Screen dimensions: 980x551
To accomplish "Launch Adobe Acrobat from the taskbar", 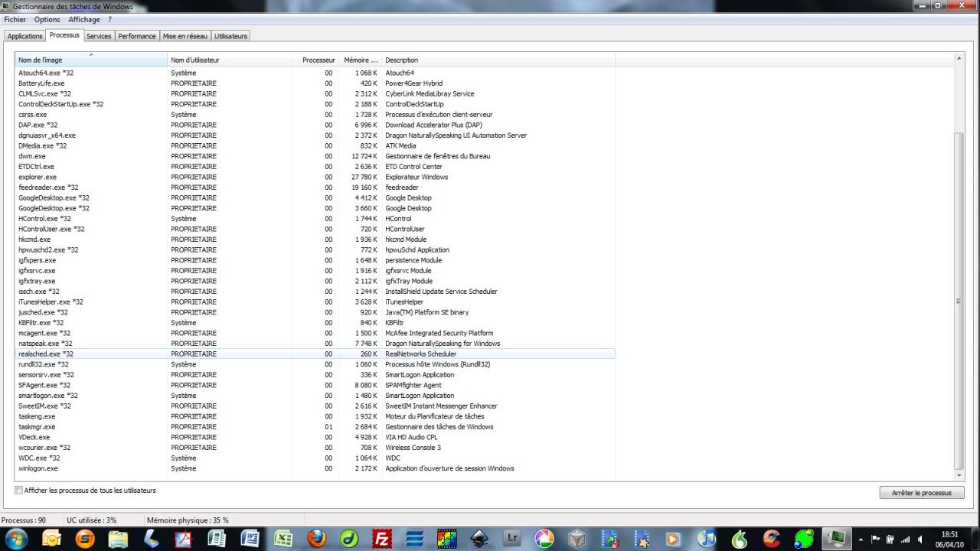I will pos(184,539).
